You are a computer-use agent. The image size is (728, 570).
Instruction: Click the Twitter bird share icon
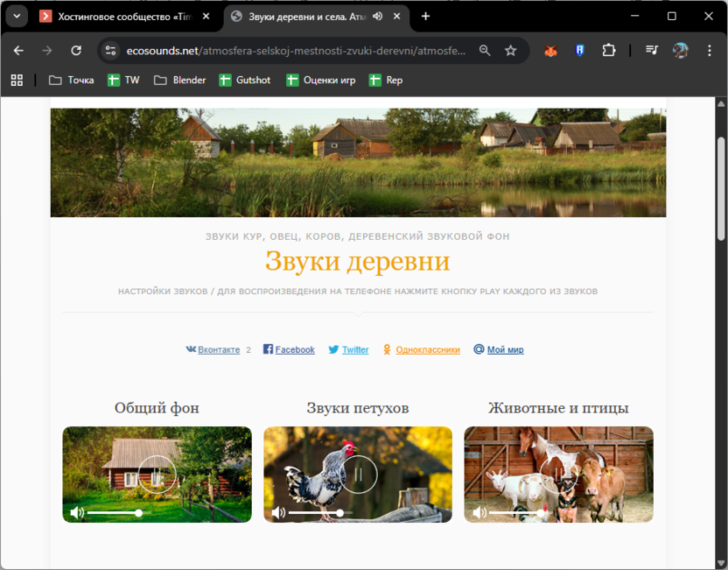(332, 348)
